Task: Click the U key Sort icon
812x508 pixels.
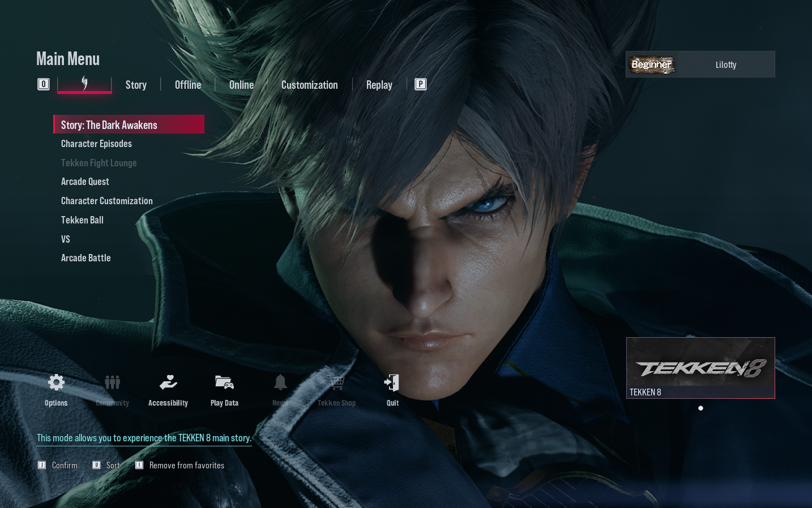Action: click(x=96, y=465)
